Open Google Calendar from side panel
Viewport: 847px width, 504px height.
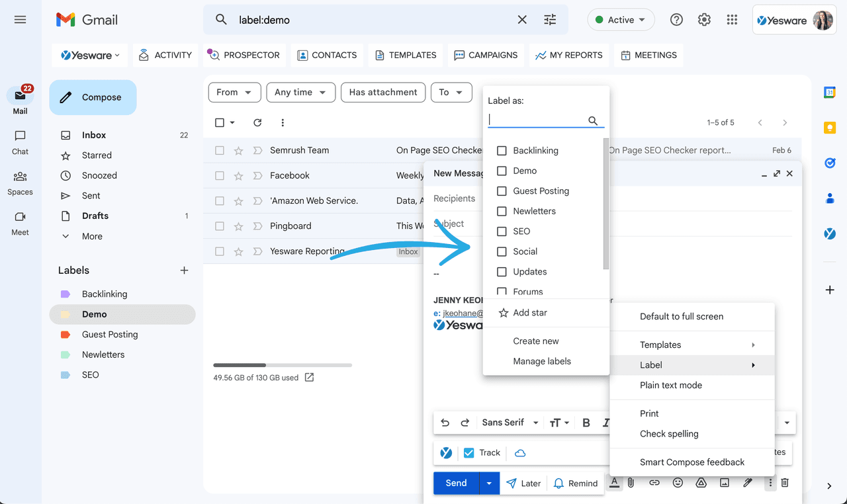tap(830, 93)
